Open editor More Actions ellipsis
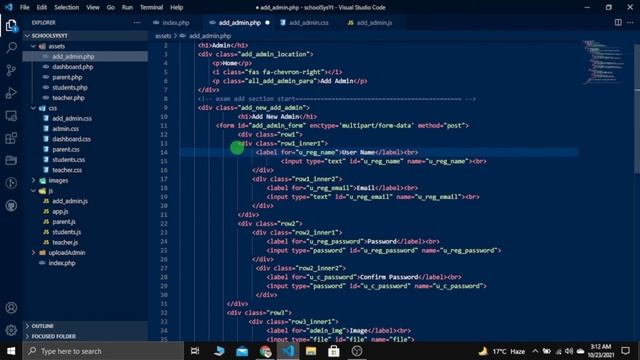 click(631, 22)
